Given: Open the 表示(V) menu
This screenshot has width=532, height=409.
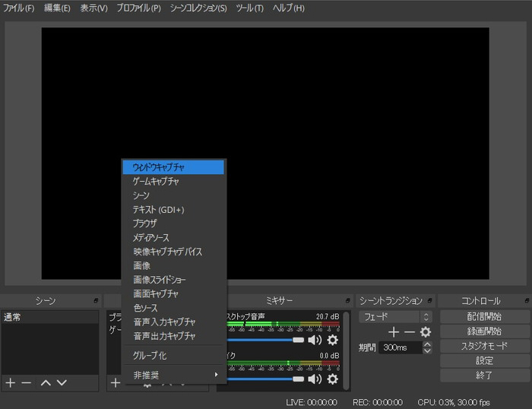Looking at the screenshot, I should (93, 8).
